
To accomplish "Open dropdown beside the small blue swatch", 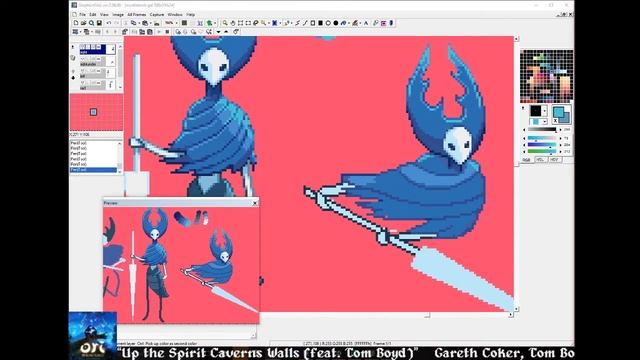I will click(544, 122).
